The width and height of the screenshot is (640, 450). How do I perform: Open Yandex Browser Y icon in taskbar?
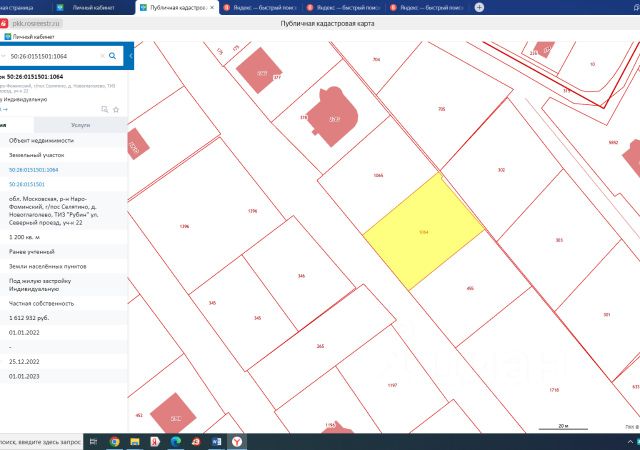pyautogui.click(x=237, y=442)
